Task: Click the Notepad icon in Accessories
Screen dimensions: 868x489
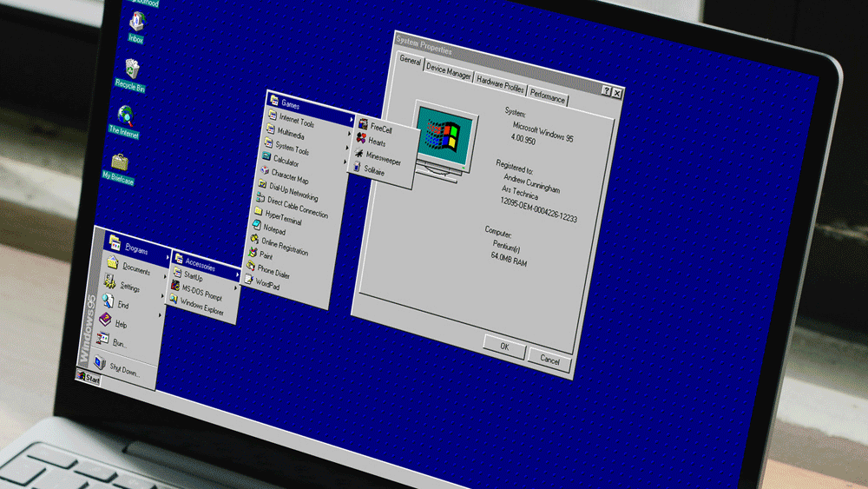Action: (257, 224)
